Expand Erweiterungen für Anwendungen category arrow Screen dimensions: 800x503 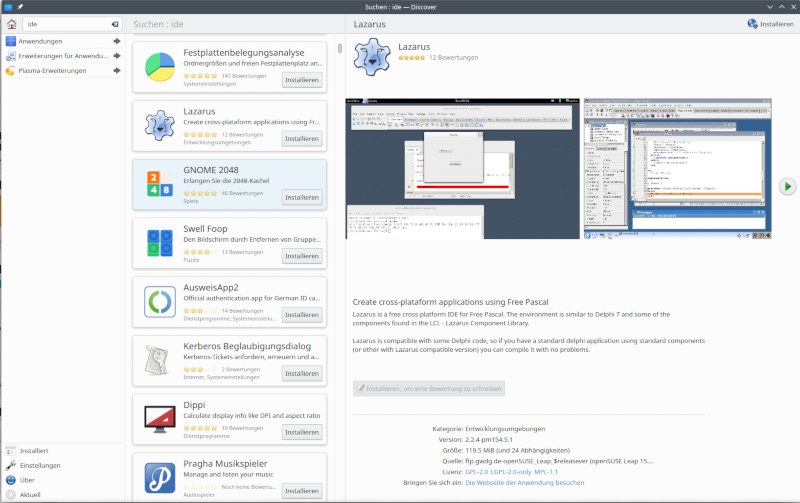[117, 56]
